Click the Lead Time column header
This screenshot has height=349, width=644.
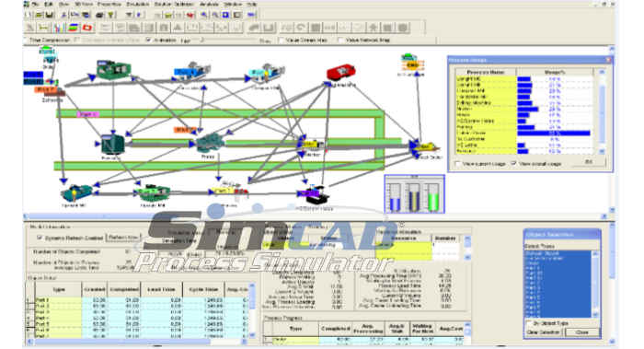pyautogui.click(x=161, y=289)
